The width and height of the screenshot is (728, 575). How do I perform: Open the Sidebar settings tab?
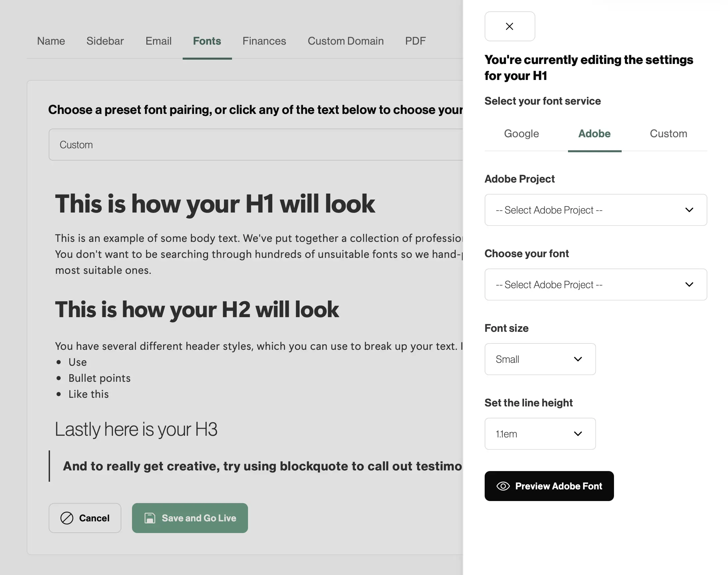[105, 41]
